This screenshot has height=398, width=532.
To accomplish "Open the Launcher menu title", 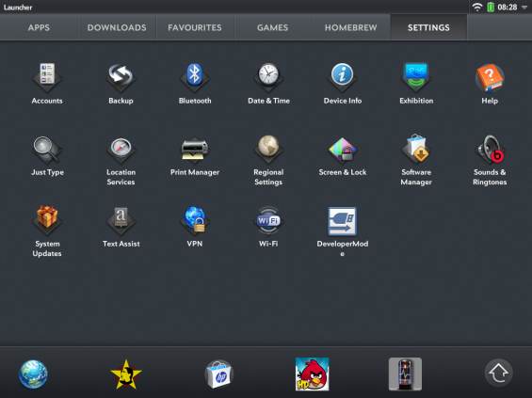I will pyautogui.click(x=18, y=8).
